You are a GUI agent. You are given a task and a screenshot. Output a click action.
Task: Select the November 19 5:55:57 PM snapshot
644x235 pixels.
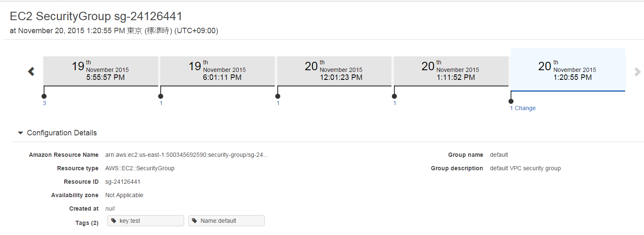pyautogui.click(x=101, y=71)
